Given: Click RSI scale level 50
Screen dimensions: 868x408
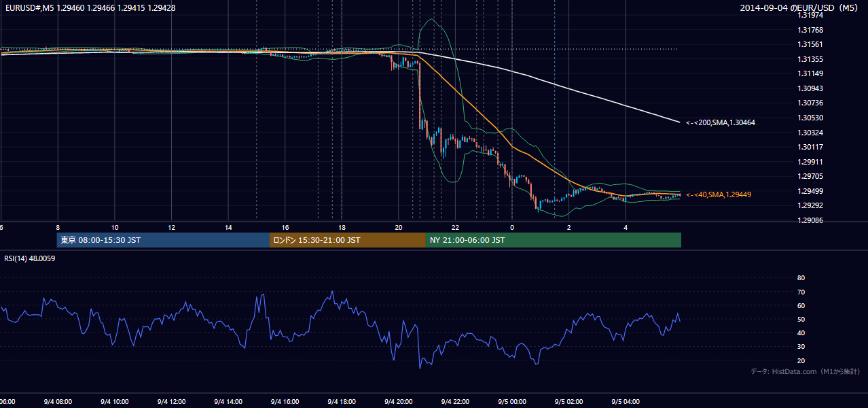Looking at the screenshot, I should 801,320.
